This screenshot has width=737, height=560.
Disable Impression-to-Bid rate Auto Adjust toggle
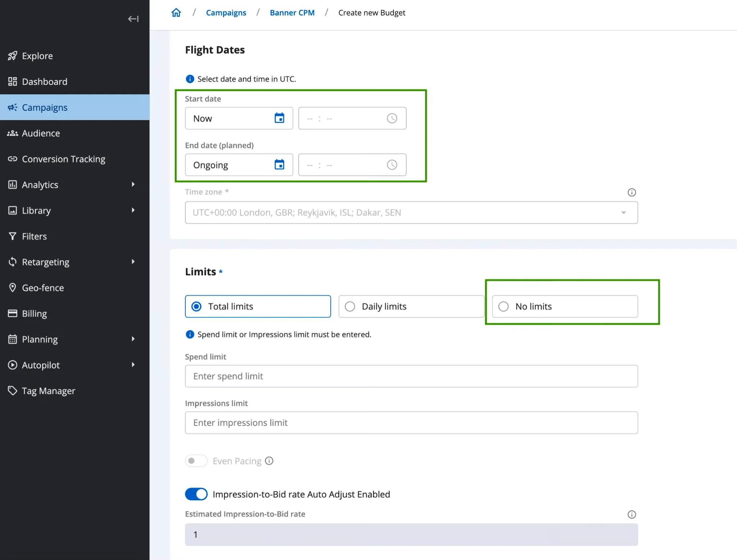(x=196, y=494)
